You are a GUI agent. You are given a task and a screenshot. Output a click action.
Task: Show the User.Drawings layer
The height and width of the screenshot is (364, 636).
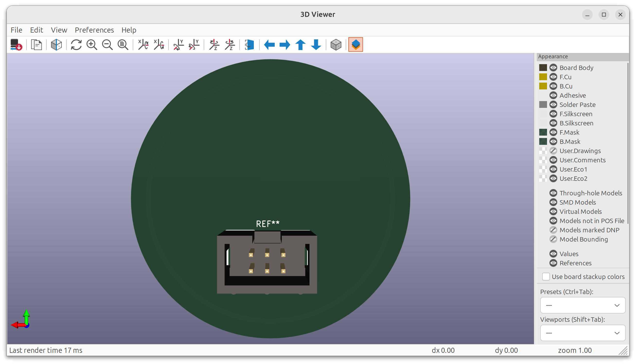553,151
